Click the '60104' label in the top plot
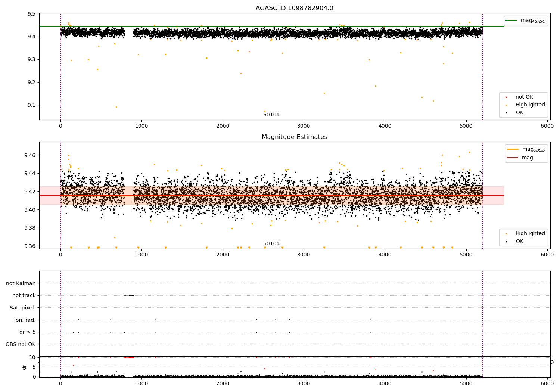This screenshot has height=392, width=560. coord(271,115)
